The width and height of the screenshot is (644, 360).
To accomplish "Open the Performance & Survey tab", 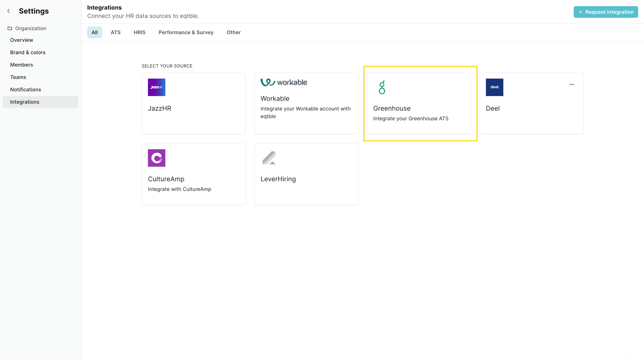I will click(x=186, y=32).
